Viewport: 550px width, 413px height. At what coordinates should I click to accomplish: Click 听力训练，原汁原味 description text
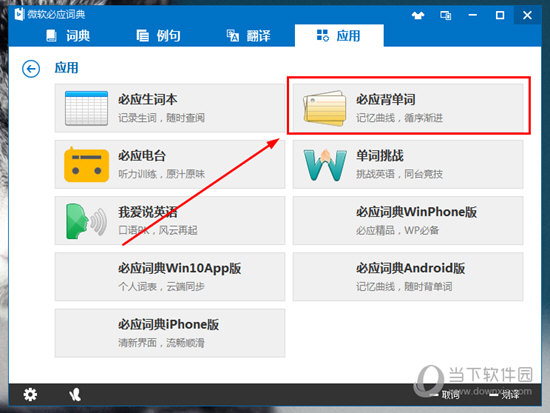pos(161,174)
